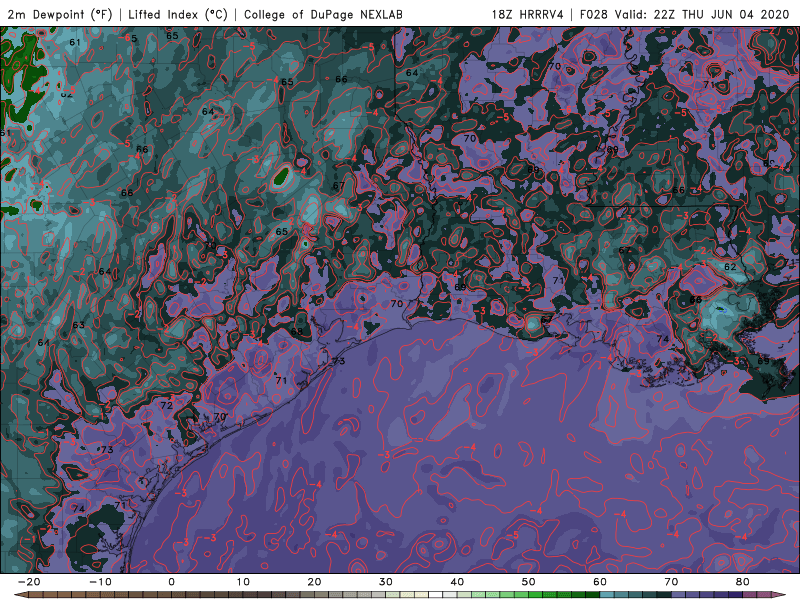
Task: Click the '18Z HRRRV4' model run label
Action: point(527,14)
